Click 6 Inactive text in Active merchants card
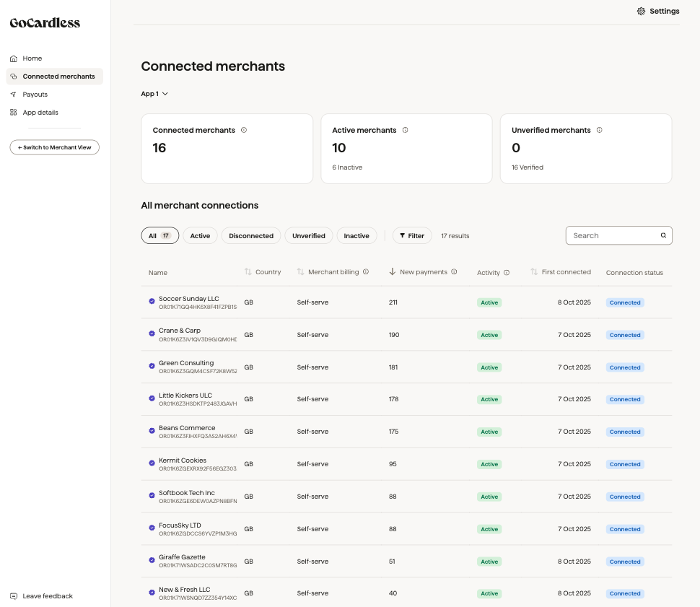Screen dimensions: 700x607 pos(347,167)
